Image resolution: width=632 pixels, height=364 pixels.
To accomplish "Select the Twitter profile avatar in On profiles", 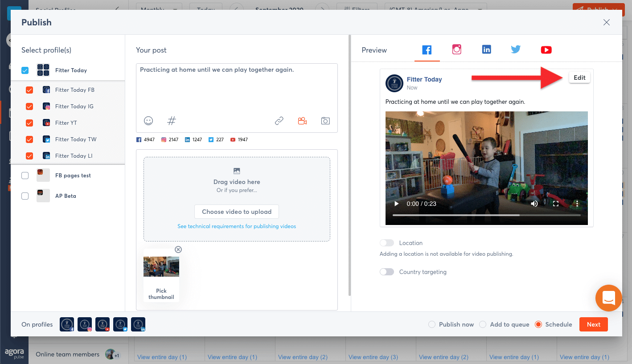I will pos(120,324).
